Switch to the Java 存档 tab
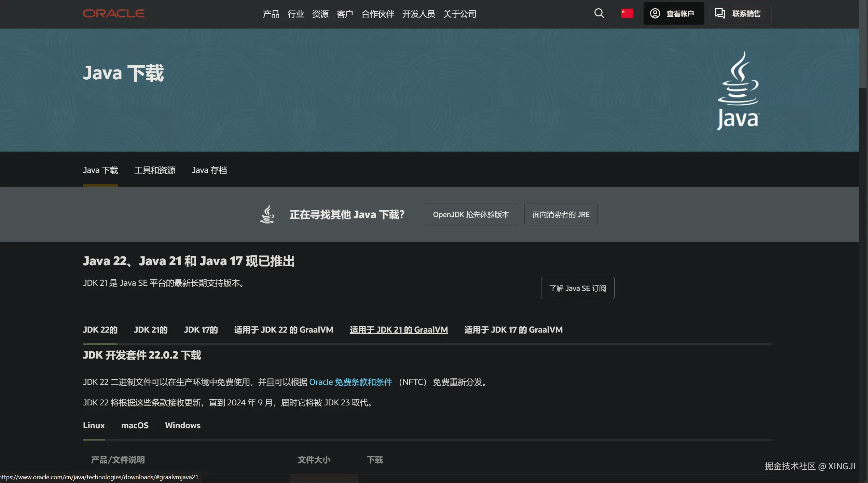The height and width of the screenshot is (483, 868). click(x=209, y=170)
